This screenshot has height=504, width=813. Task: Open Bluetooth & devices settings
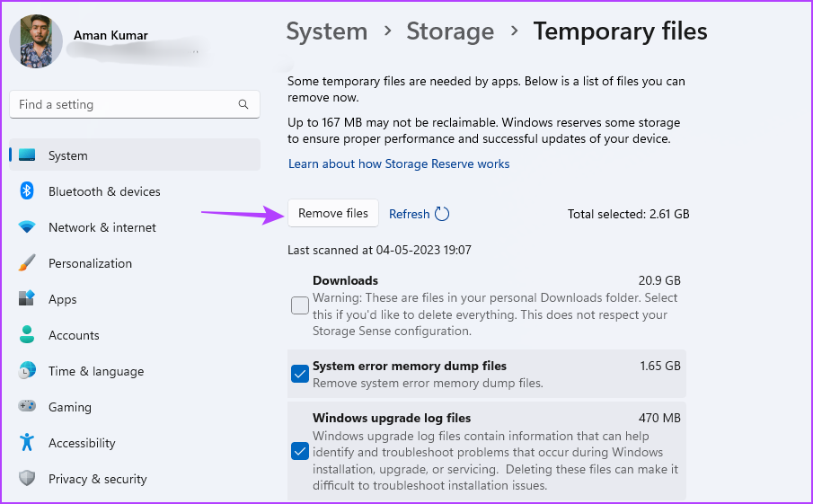click(135, 190)
